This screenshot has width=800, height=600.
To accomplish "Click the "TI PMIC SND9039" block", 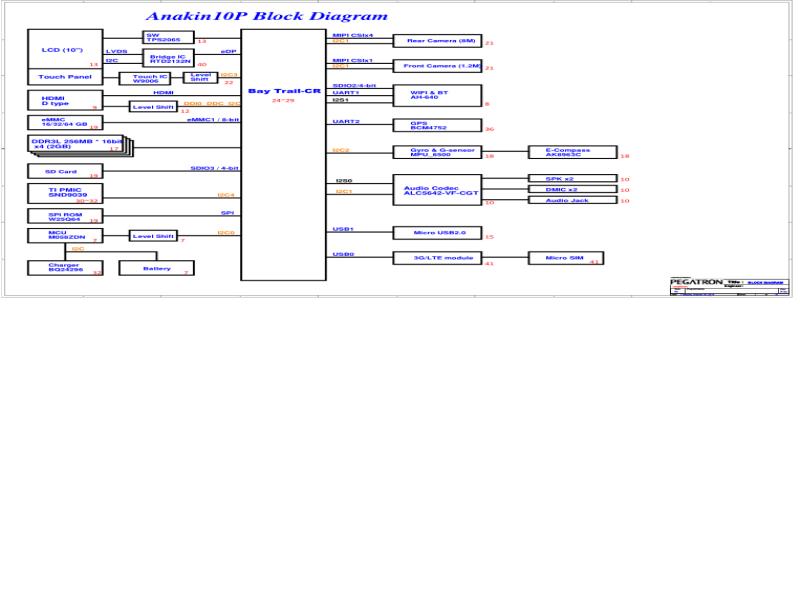I will click(x=65, y=193).
